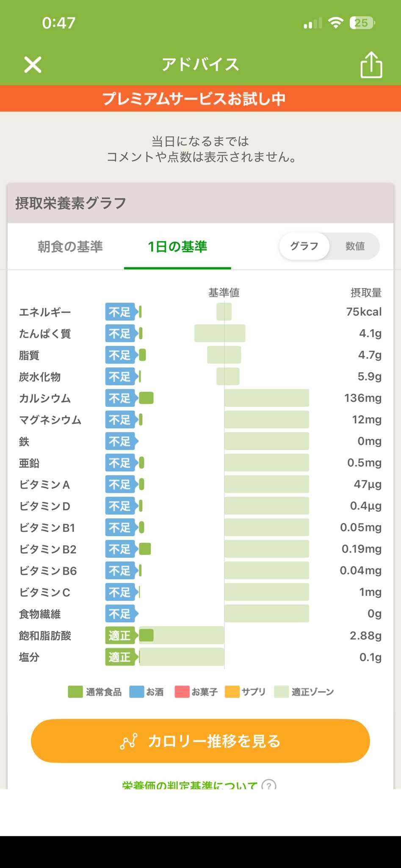Switch to 朝食の基準 tab
Viewport: 401px width, 868px height.
click(x=70, y=247)
